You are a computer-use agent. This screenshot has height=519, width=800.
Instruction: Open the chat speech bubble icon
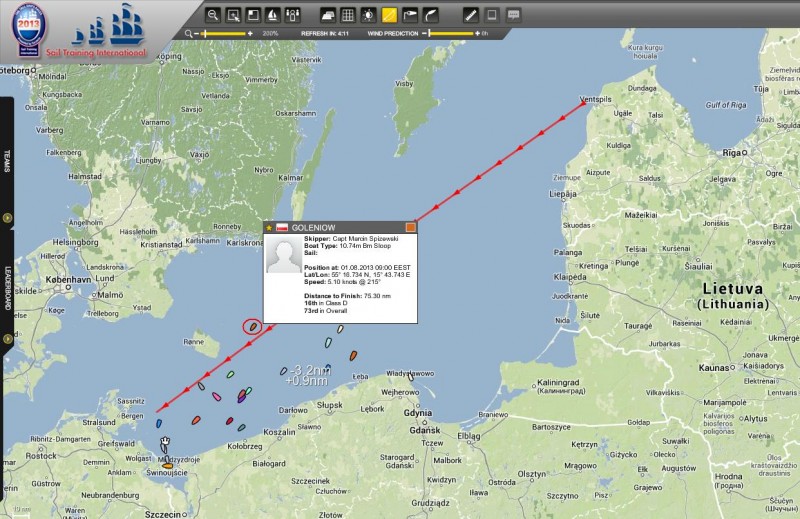[x=513, y=15]
